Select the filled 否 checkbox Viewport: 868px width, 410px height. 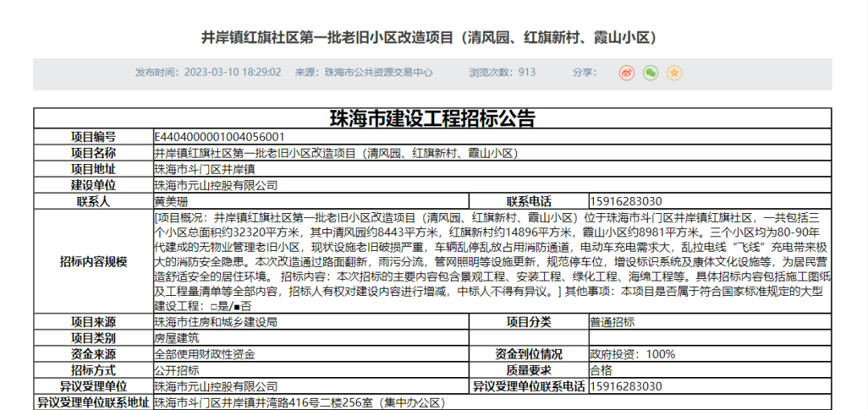click(x=235, y=306)
